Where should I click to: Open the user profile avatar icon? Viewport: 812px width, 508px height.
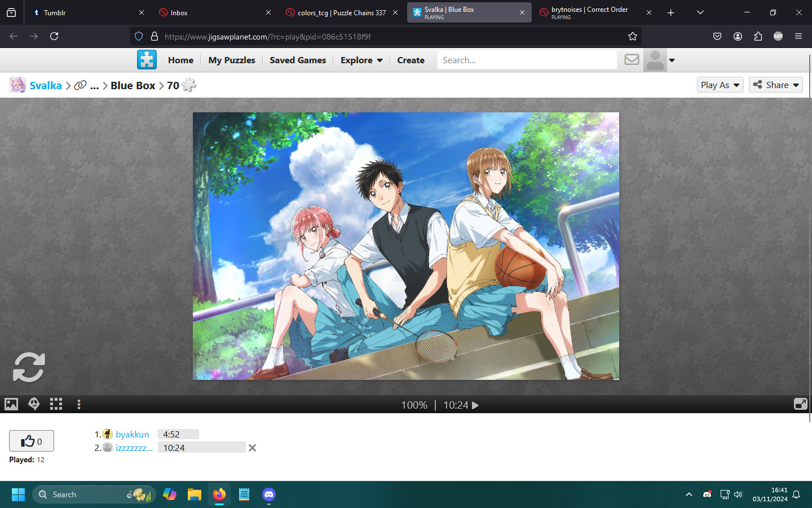pos(655,60)
